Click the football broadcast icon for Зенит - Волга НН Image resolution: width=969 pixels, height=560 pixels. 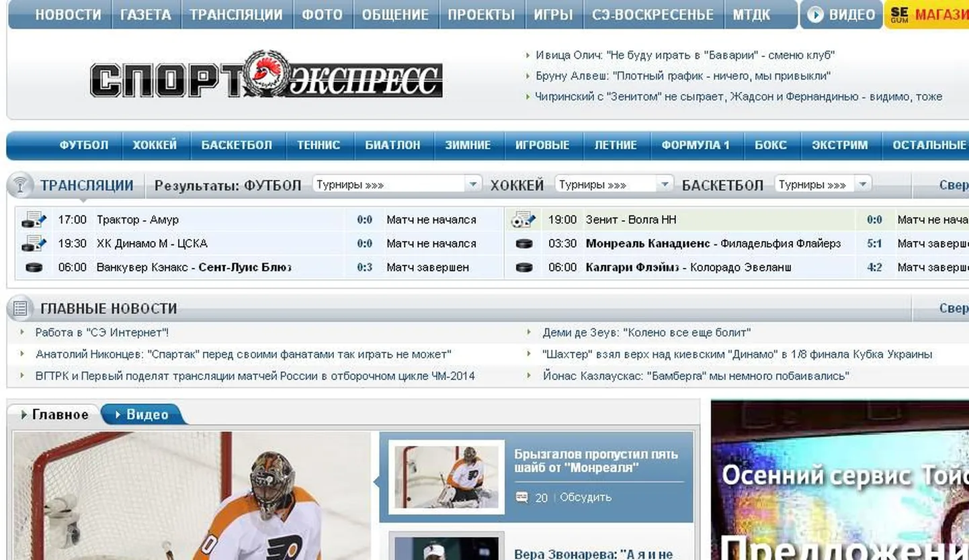coord(523,220)
